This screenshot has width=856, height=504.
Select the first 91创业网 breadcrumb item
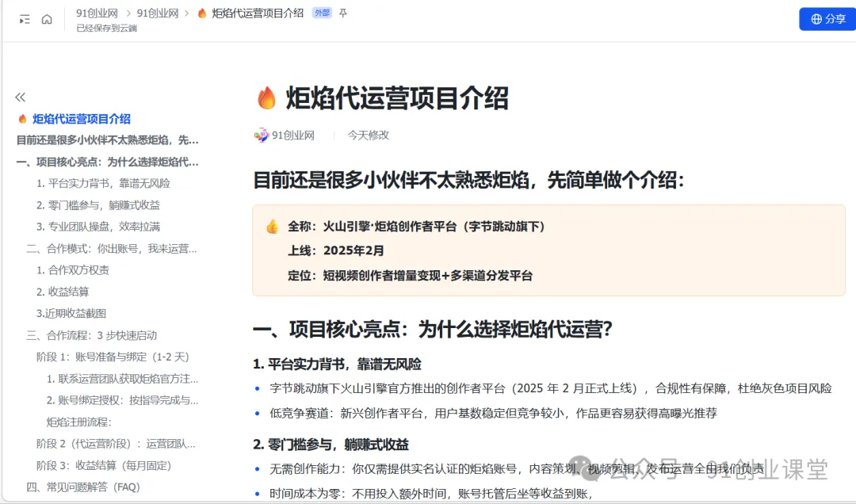(97, 13)
